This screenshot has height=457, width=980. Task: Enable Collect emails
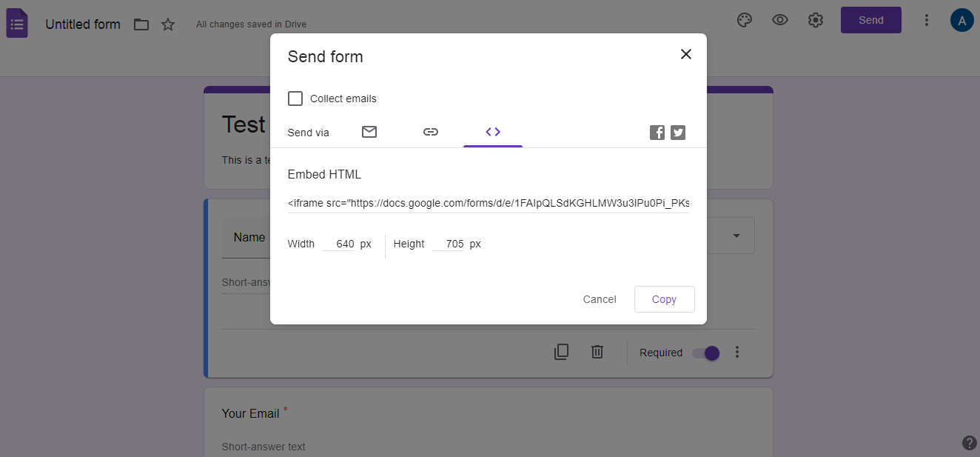pos(295,98)
